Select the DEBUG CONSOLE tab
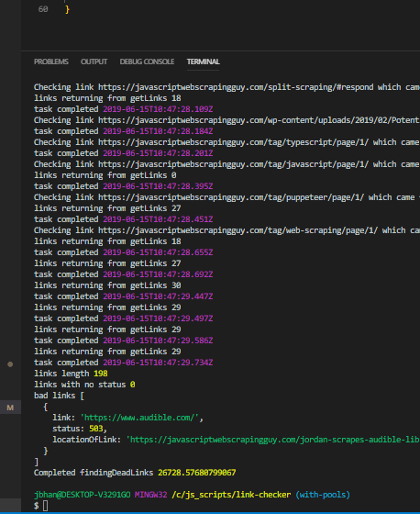Viewport: 420px width, 514px height. click(x=147, y=61)
